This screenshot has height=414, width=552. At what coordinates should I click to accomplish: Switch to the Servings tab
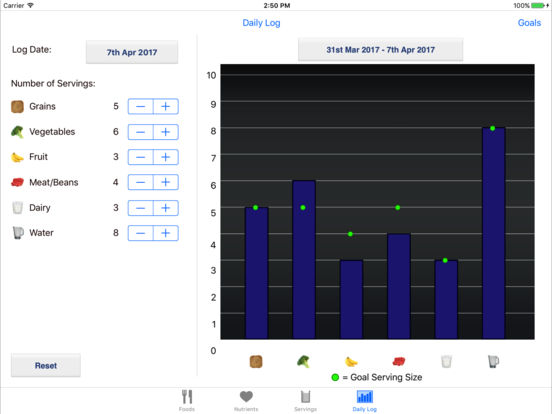pyautogui.click(x=306, y=401)
